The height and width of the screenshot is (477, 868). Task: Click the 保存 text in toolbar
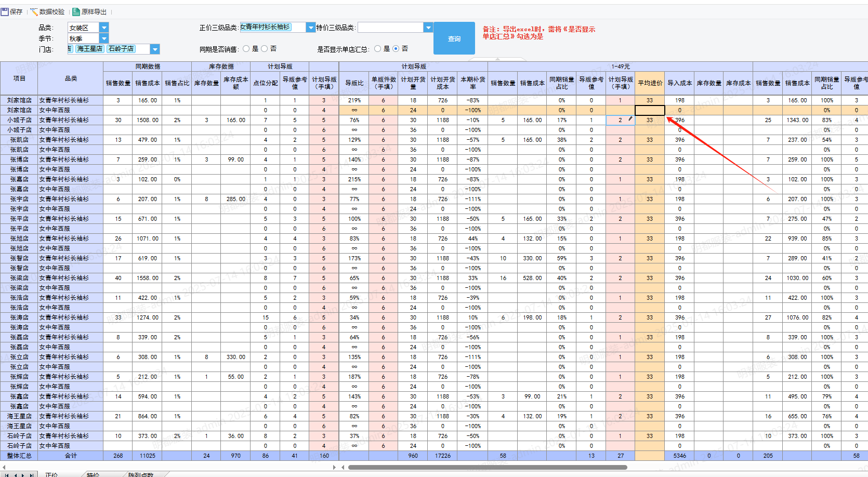click(x=16, y=11)
